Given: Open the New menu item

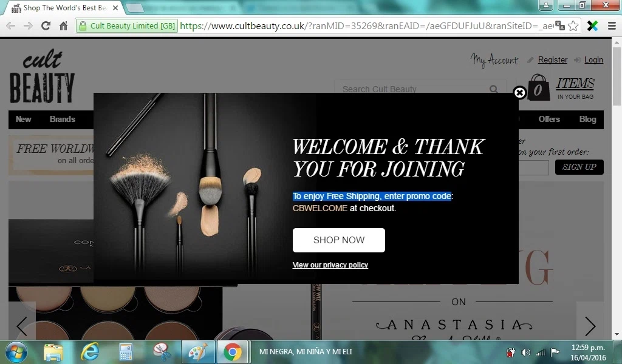Looking at the screenshot, I should 24,120.
